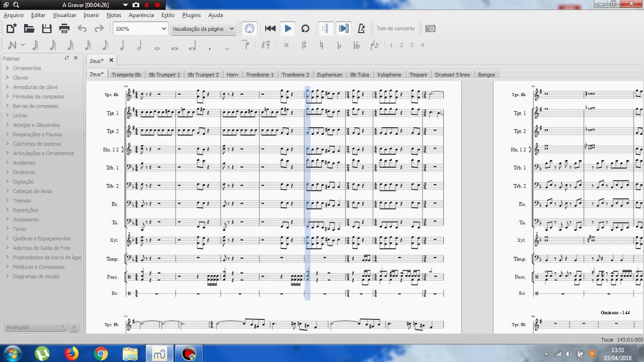Open the Estilo menu

[x=168, y=15]
